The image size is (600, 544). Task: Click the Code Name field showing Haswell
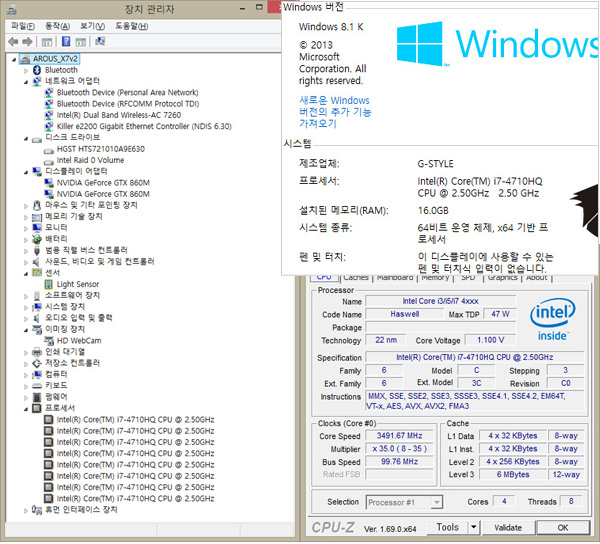[404, 314]
